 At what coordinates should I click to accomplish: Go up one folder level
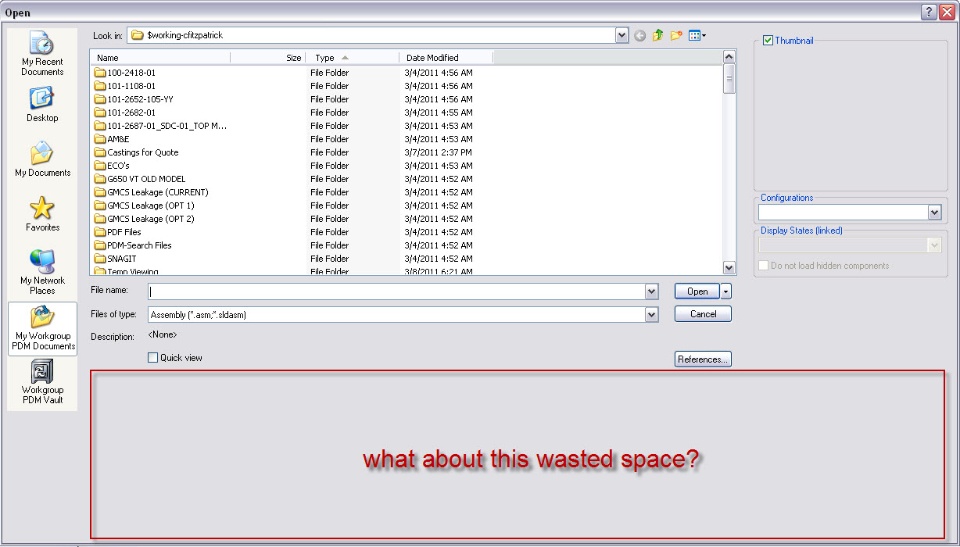658,36
